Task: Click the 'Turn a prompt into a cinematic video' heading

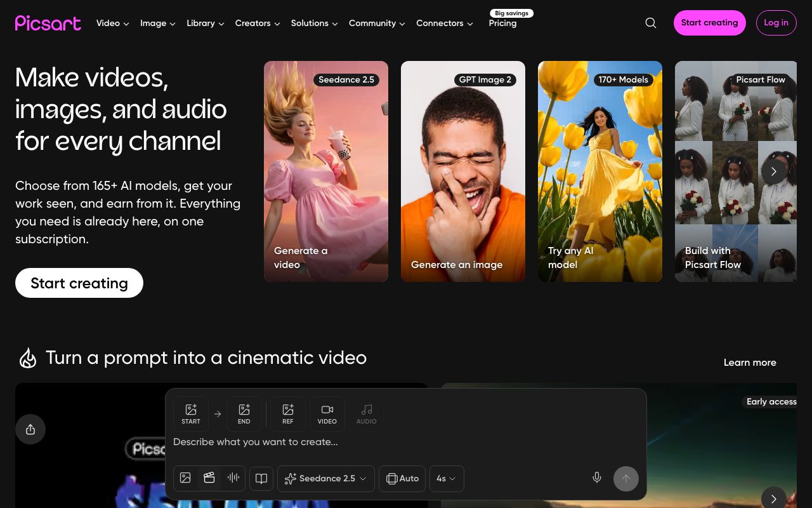Action: [x=206, y=358]
